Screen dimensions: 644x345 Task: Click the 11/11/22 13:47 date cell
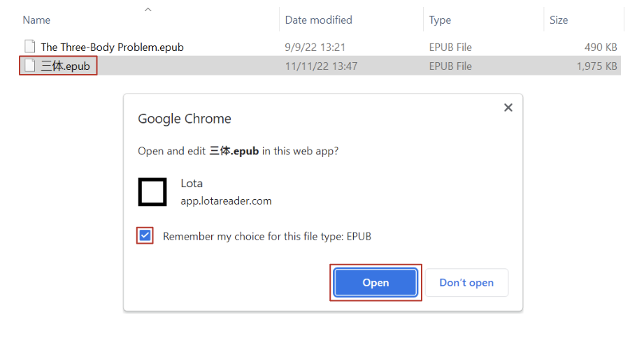[x=321, y=66]
